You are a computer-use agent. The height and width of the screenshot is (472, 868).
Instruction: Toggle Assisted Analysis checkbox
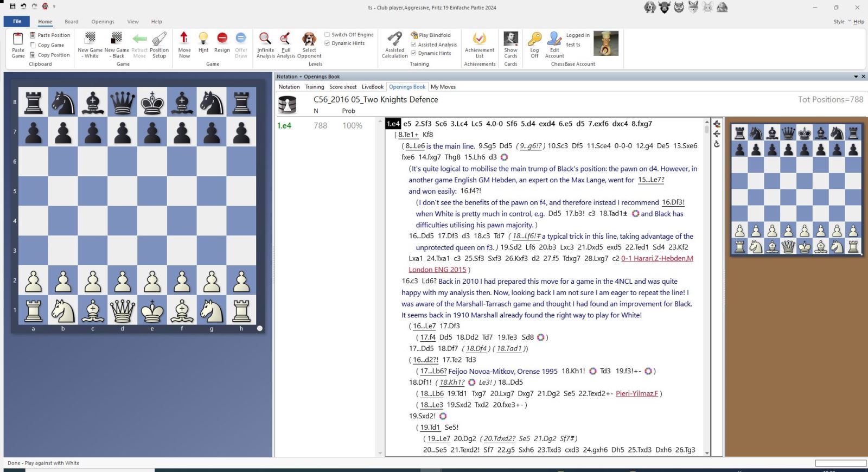414,44
